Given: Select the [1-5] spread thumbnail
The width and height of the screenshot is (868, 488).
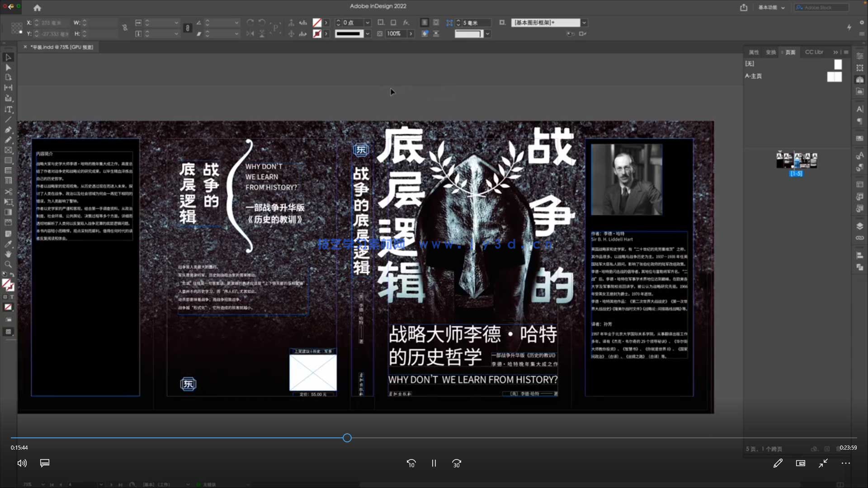Looking at the screenshot, I should point(796,161).
